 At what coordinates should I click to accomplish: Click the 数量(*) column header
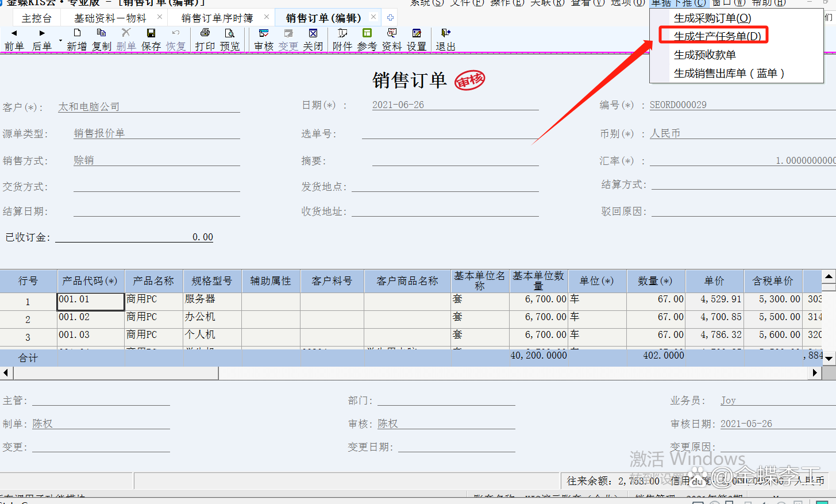point(656,281)
